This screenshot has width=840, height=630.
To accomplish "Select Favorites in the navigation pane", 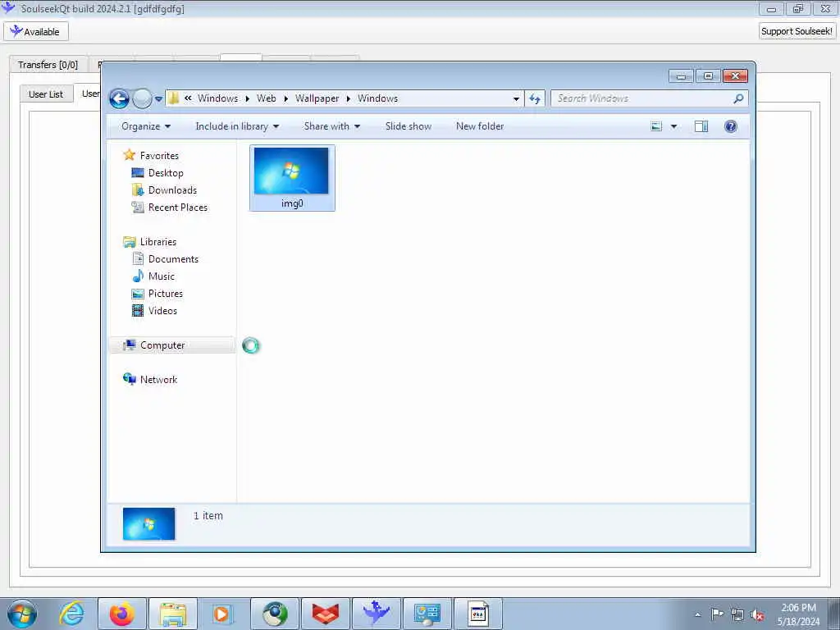I will pyautogui.click(x=159, y=155).
